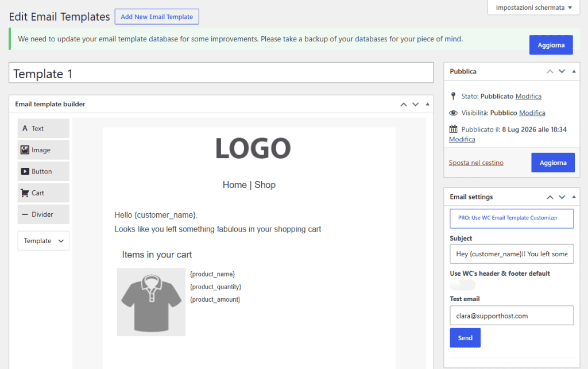Open the Template dropdown in builder sidebar
This screenshot has width=588, height=369.
coord(43,241)
